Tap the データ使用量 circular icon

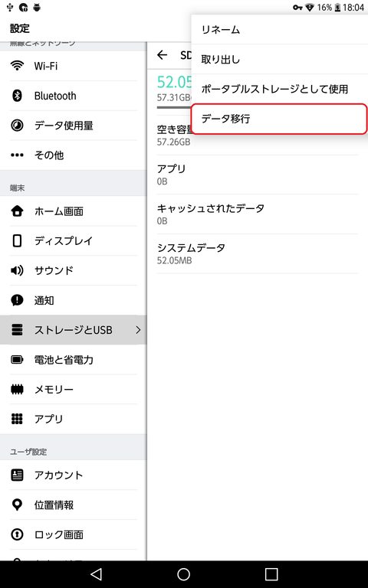pyautogui.click(x=17, y=126)
